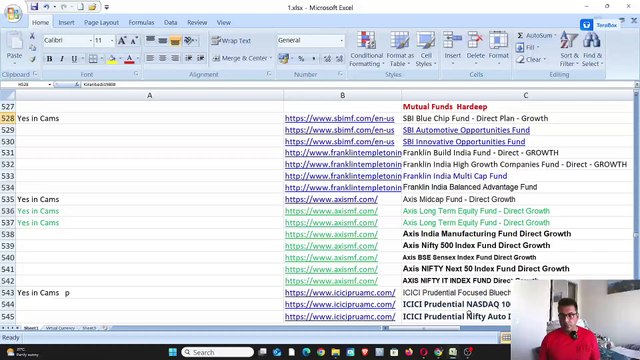Screen dimensions: 640x360
Task: Click Windows Start button on taskbar
Action: tap(172, 352)
